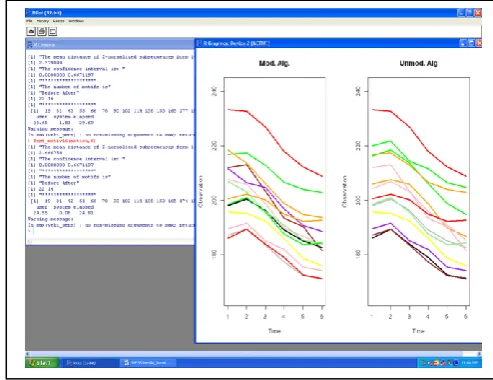Click left arrow of RGui horizontal scrollbar
The width and height of the screenshot is (493, 380).
(28, 354)
